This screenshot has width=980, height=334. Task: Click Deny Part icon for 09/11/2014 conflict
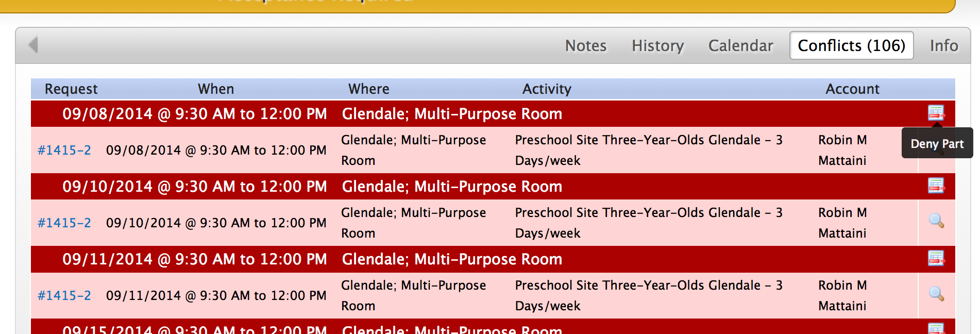point(936,258)
